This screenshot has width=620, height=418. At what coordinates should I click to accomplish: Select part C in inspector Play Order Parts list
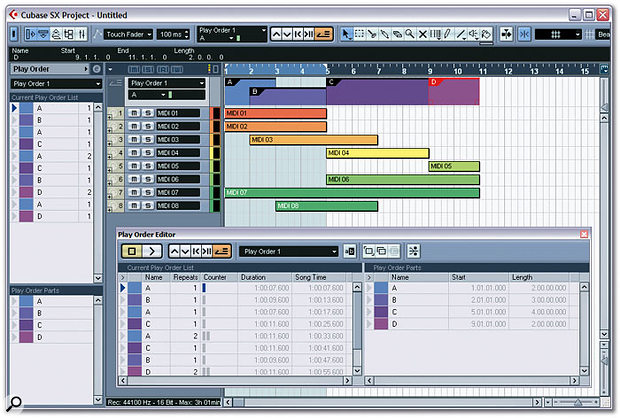[51, 325]
